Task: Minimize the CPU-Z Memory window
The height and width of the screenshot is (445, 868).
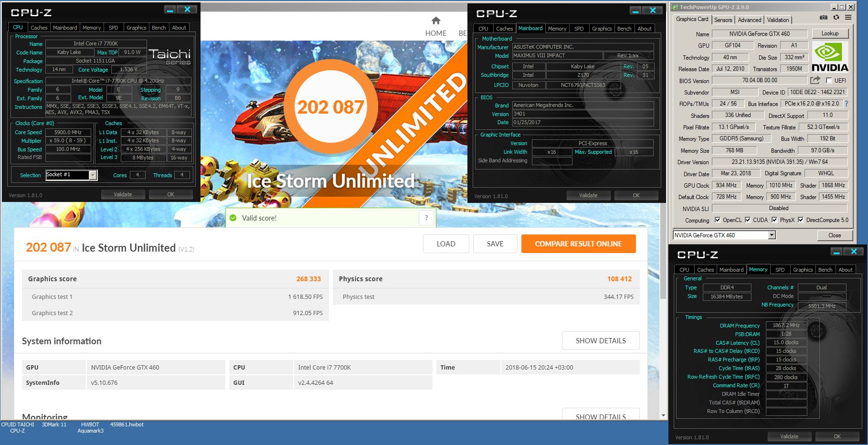Action: click(836, 251)
